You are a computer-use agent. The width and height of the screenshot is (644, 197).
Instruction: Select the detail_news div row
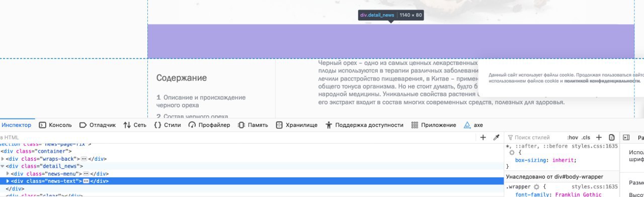pos(252,166)
